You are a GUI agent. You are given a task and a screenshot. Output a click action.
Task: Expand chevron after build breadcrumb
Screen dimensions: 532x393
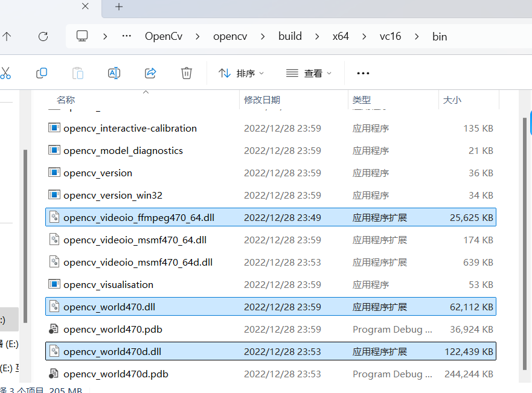pyautogui.click(x=317, y=36)
